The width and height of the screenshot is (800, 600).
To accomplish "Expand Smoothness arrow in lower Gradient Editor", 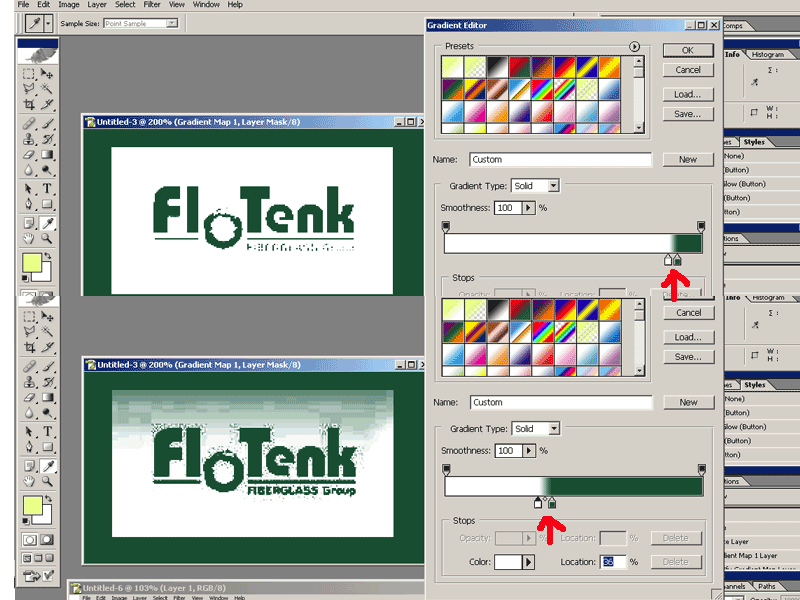I will coord(529,451).
